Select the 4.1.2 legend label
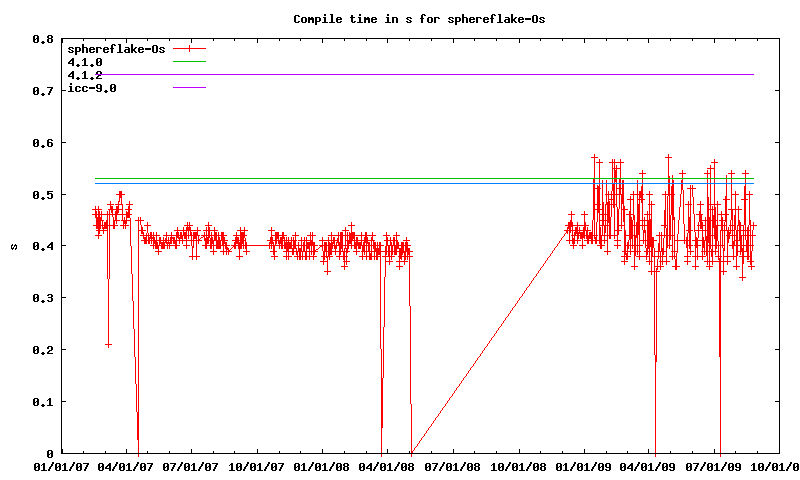This screenshot has width=800, height=480. point(85,75)
